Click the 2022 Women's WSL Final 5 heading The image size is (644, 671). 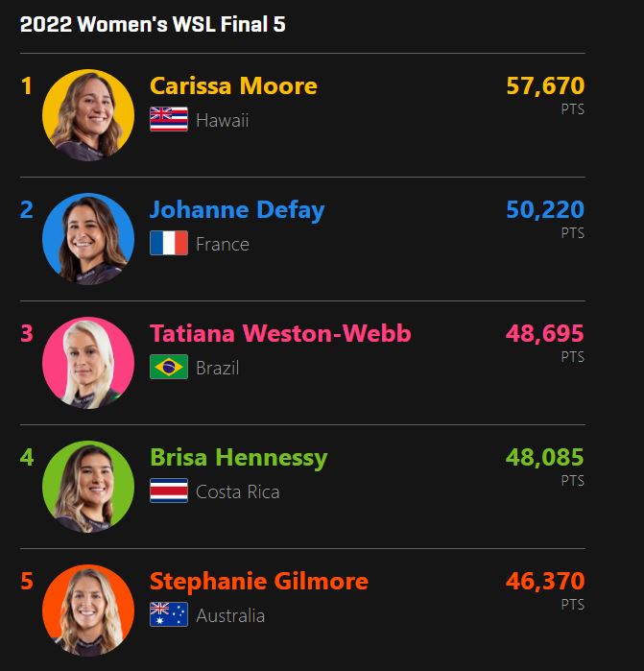[153, 25]
